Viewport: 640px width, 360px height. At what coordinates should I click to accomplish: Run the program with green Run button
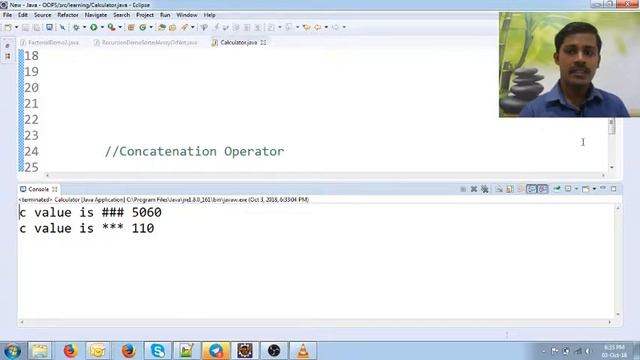[x=93, y=27]
